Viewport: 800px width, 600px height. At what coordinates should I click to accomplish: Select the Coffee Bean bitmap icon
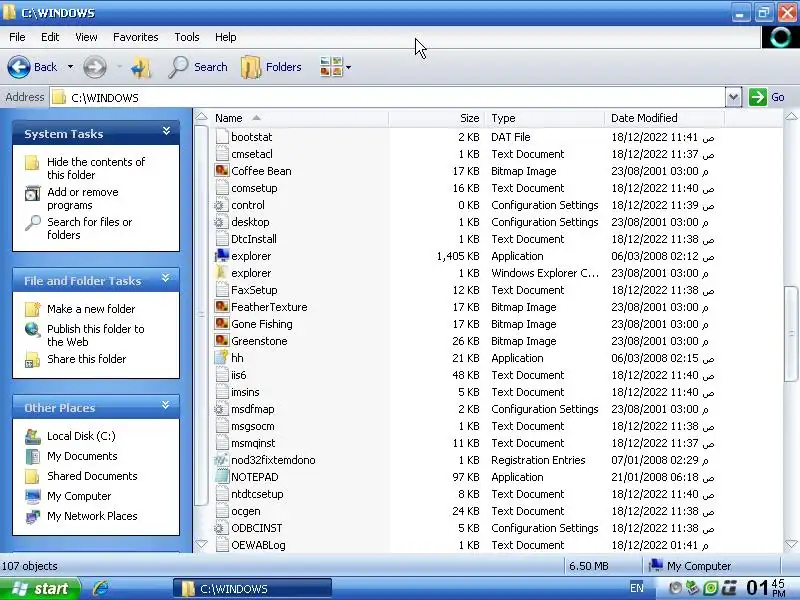(222, 171)
